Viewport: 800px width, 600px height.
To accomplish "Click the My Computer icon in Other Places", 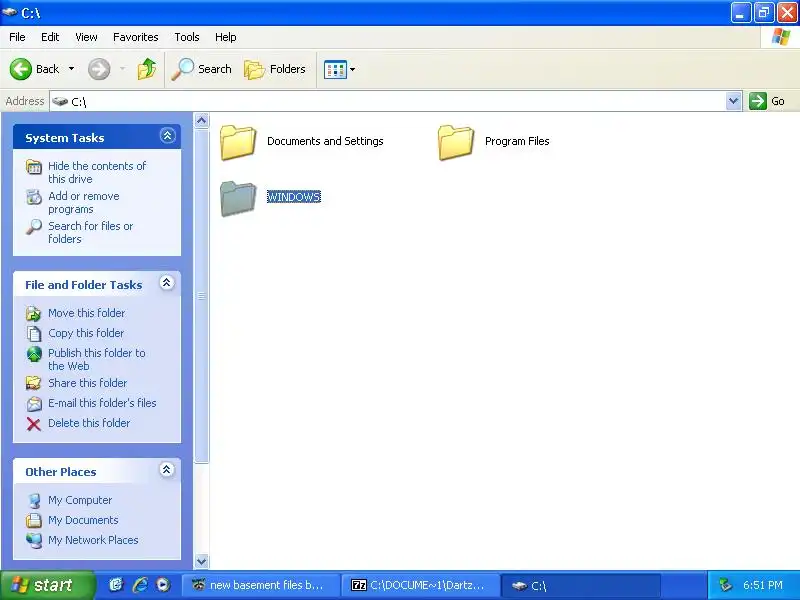I will pos(34,501).
